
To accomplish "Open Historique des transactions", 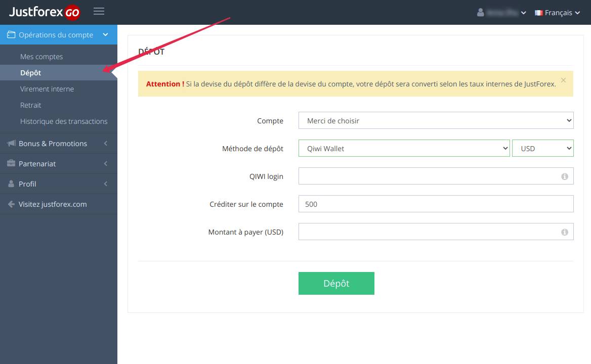I will [64, 121].
